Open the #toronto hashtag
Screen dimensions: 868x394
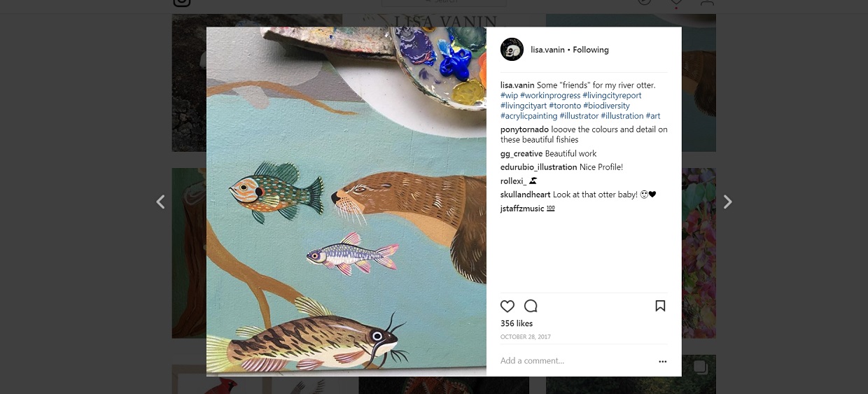pyautogui.click(x=565, y=106)
